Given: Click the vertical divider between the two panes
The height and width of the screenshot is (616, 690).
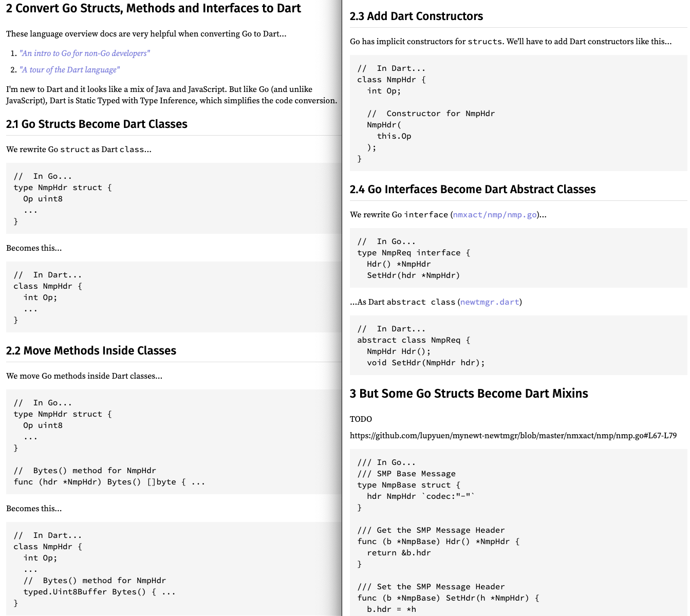Looking at the screenshot, I should point(342,308).
